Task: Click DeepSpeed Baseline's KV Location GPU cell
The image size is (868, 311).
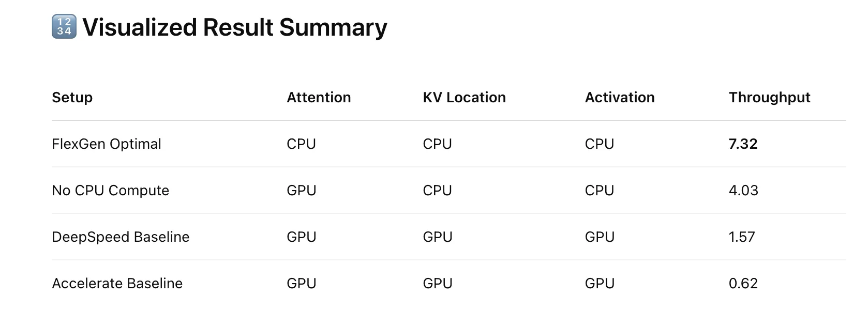Action: click(438, 237)
